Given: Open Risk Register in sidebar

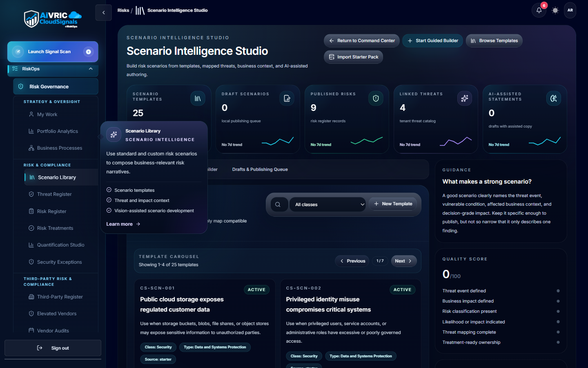Looking at the screenshot, I should 51,211.
